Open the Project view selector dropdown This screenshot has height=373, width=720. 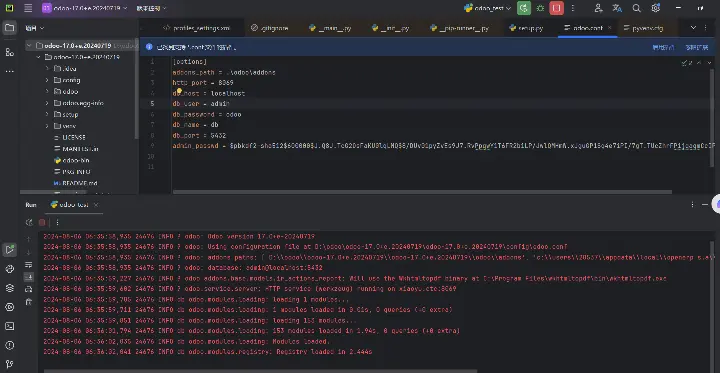pos(35,28)
